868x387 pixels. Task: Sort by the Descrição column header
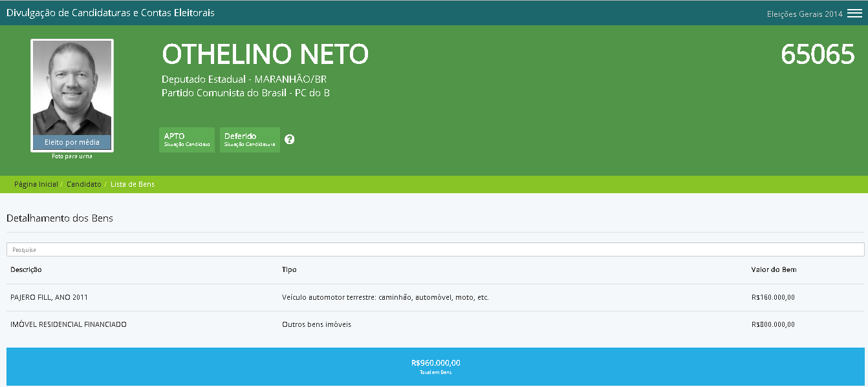pyautogui.click(x=26, y=269)
